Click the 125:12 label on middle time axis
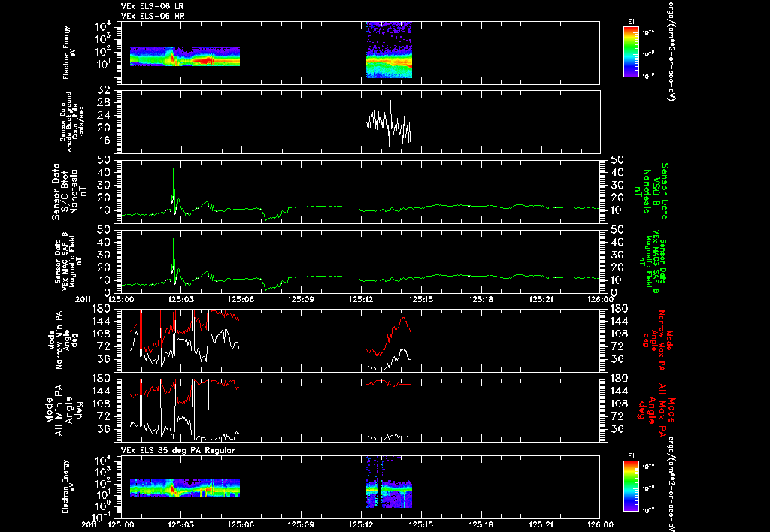 [361, 299]
